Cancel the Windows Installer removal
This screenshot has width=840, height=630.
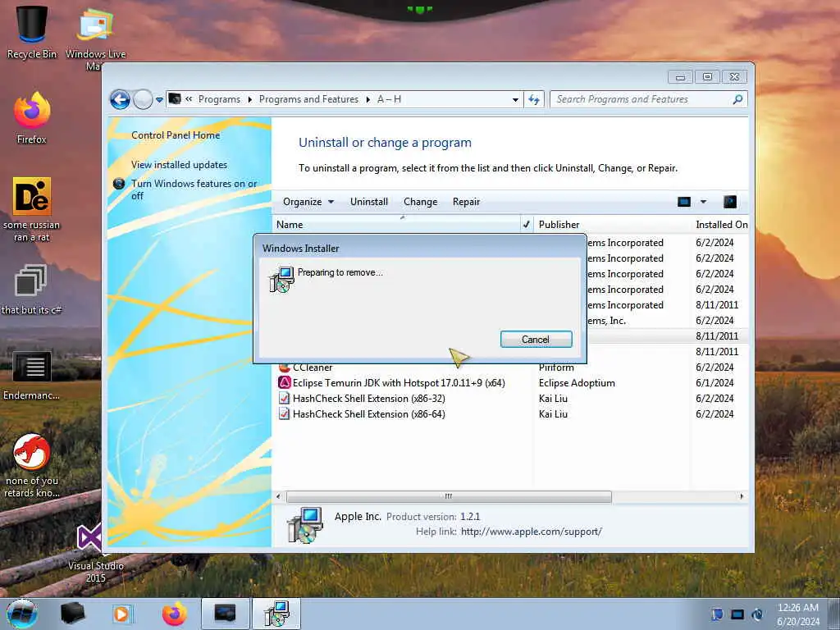(x=536, y=340)
